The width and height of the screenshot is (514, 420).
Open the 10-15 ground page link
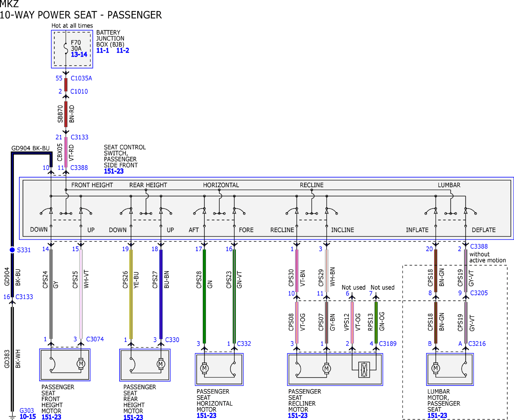point(28,417)
